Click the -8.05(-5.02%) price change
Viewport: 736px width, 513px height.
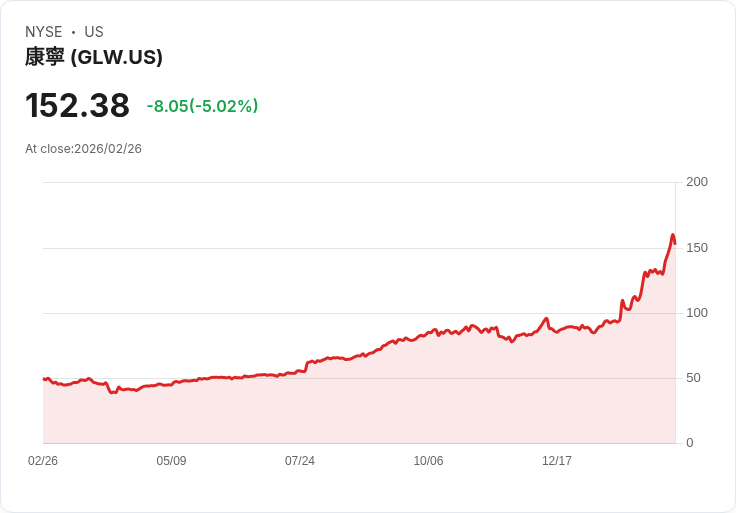(x=202, y=106)
